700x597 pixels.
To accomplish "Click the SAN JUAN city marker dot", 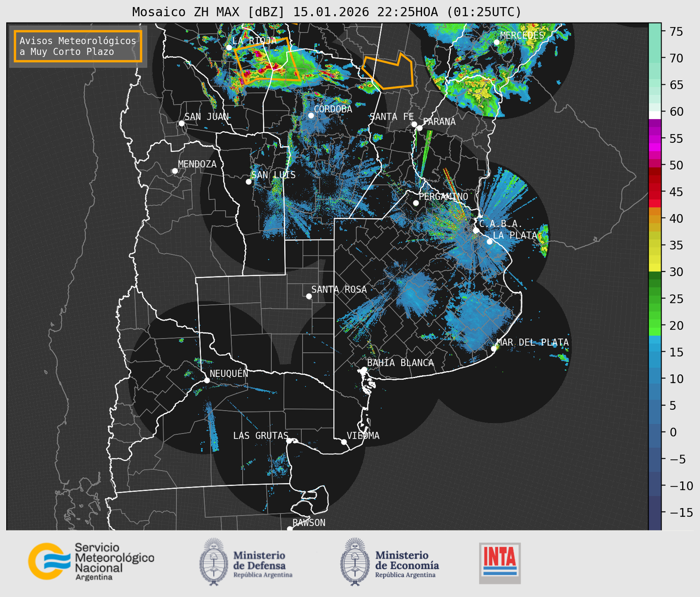I will [x=181, y=123].
